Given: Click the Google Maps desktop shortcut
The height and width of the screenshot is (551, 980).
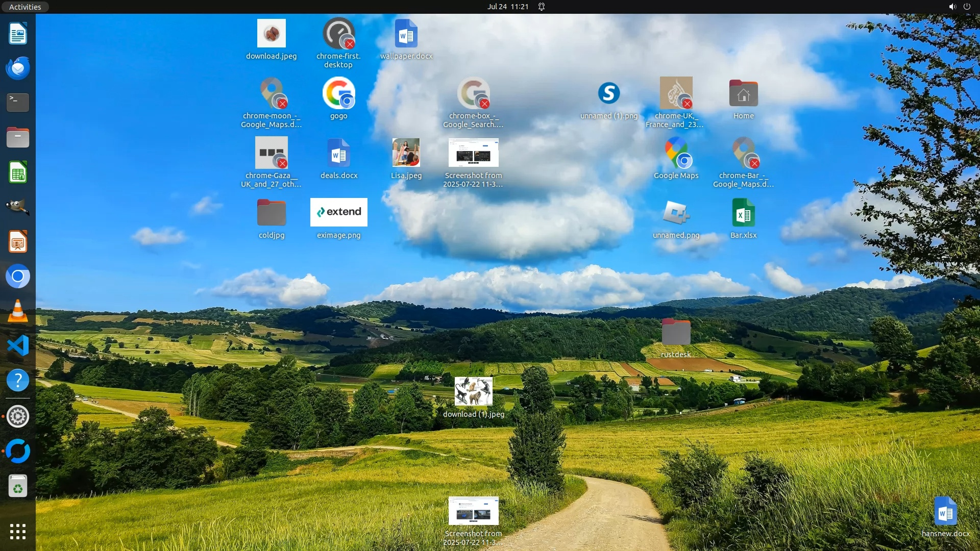Looking at the screenshot, I should pos(676,153).
